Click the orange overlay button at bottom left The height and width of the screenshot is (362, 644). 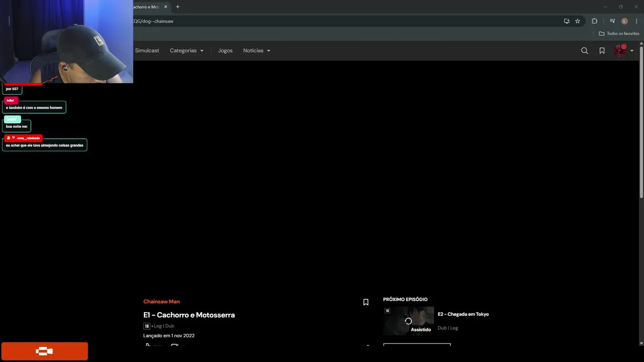44,351
